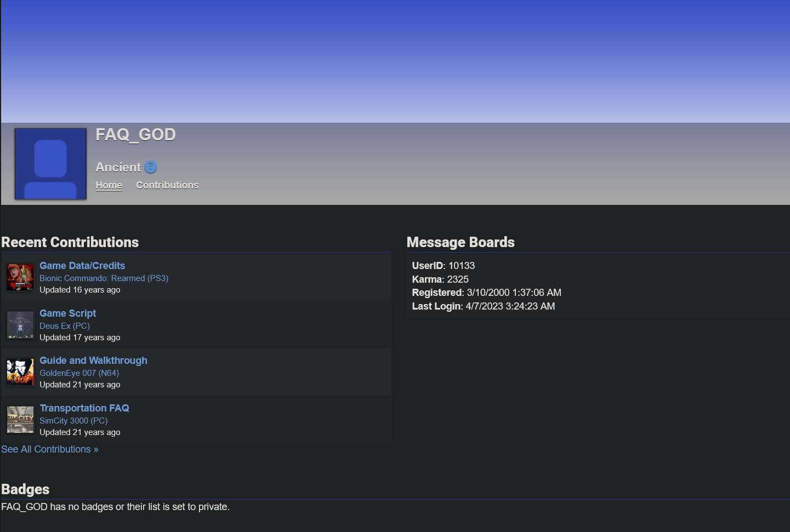Click the Deus Ex box art thumbnail

click(x=20, y=325)
